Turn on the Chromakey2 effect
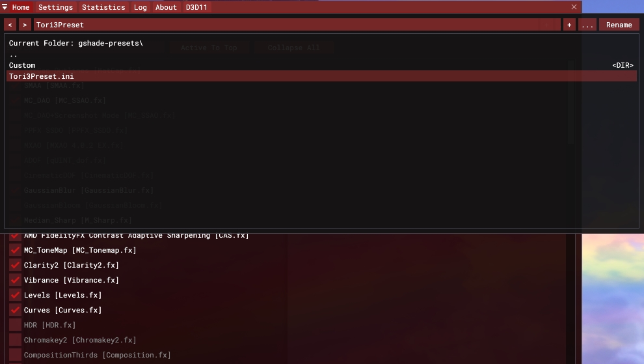 tap(15, 340)
